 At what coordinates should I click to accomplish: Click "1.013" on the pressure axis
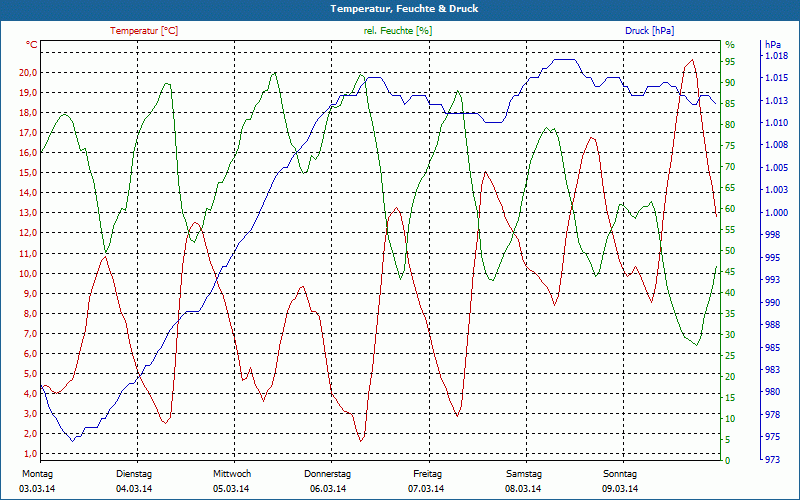coord(776,101)
